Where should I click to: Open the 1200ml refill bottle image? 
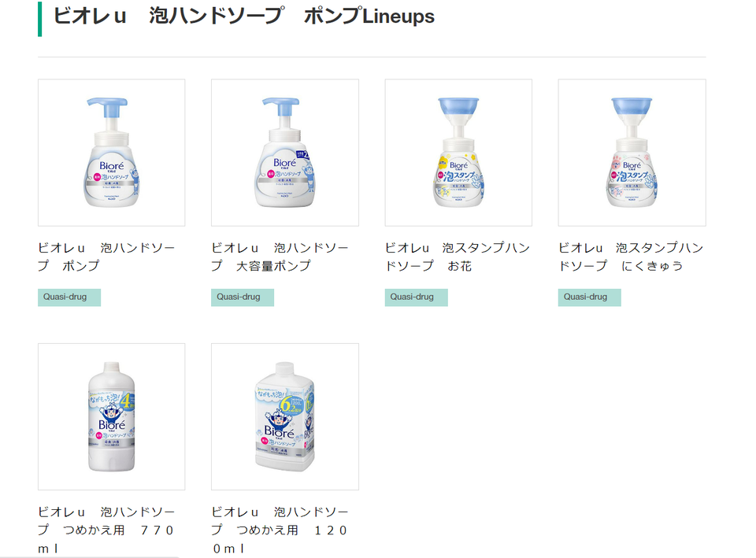click(285, 417)
